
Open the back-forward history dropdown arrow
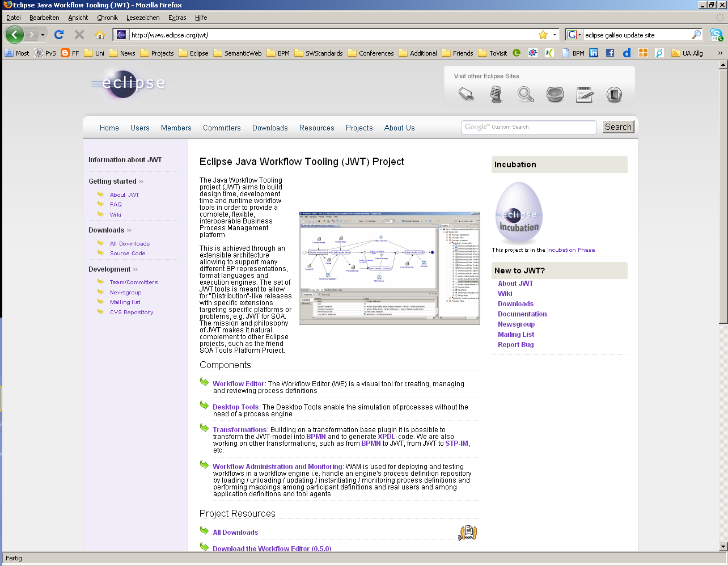tap(43, 35)
